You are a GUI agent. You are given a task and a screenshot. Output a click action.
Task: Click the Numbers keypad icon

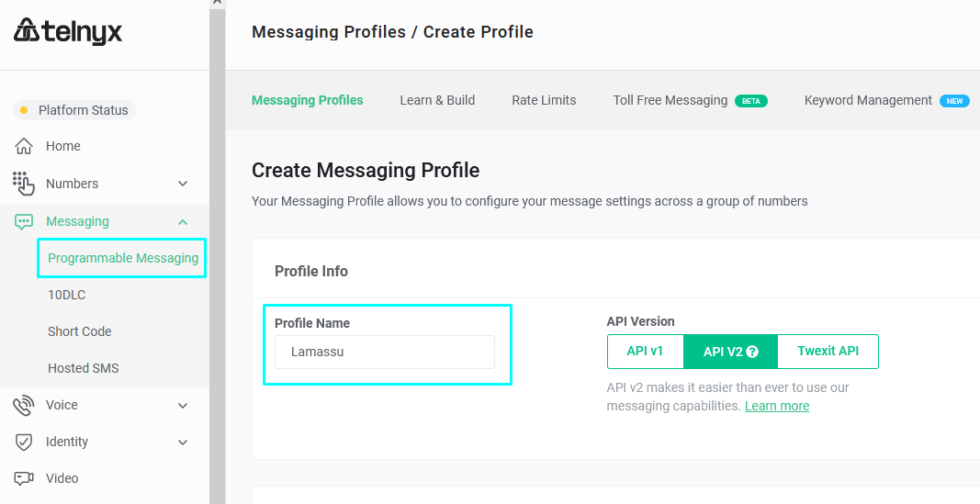pos(24,184)
